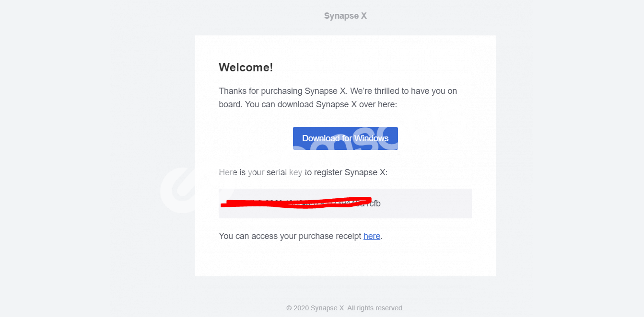Click 'You can access your purchase receipt' text
This screenshot has width=644, height=317.
[x=290, y=236]
